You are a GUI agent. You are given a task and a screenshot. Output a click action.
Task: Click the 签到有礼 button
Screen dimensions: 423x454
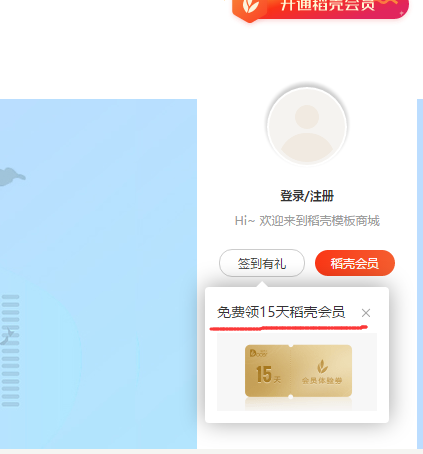pyautogui.click(x=262, y=263)
